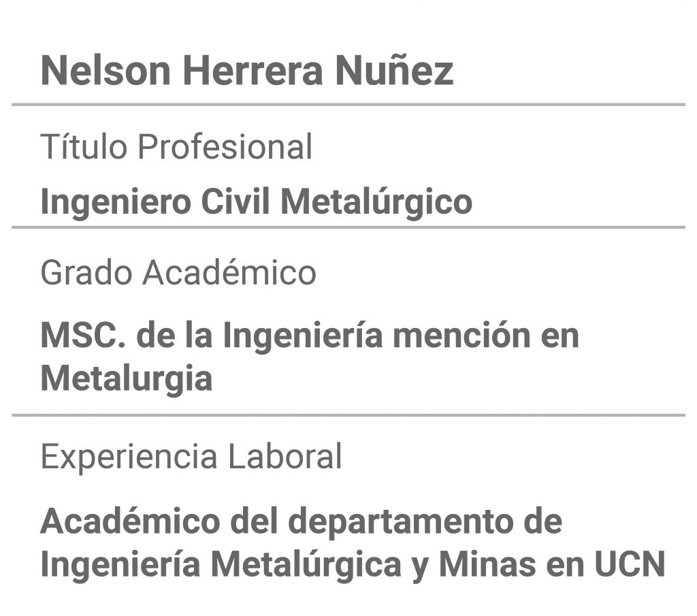Select the Experiencia Laboral label
This screenshot has width=697, height=616.
pyautogui.click(x=191, y=457)
